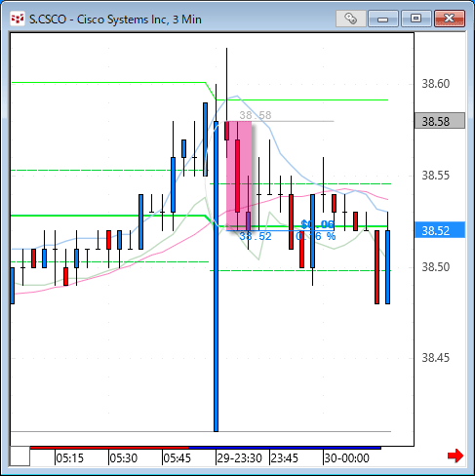Click the blue 38.52 last-price tag
475x476 pixels.
coord(440,230)
